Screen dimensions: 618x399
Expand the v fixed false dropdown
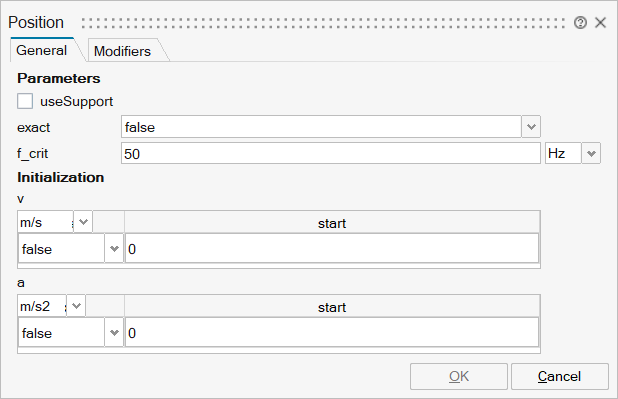pos(114,249)
